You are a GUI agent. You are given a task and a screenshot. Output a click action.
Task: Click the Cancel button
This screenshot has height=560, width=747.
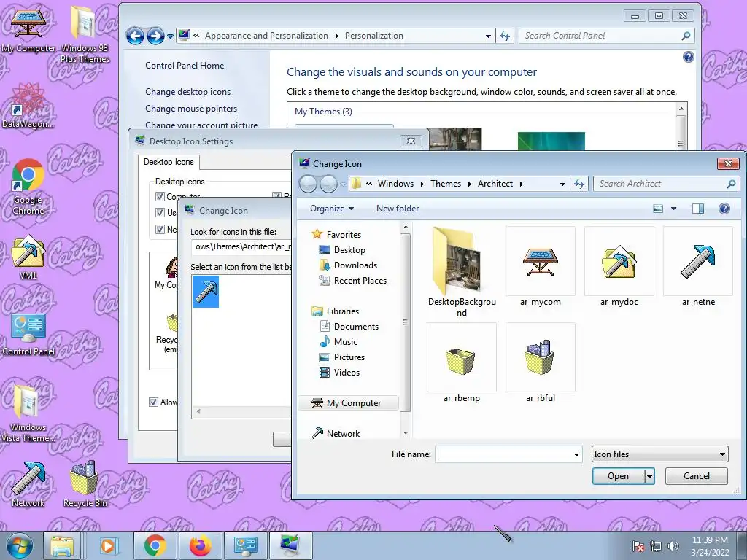(697, 476)
